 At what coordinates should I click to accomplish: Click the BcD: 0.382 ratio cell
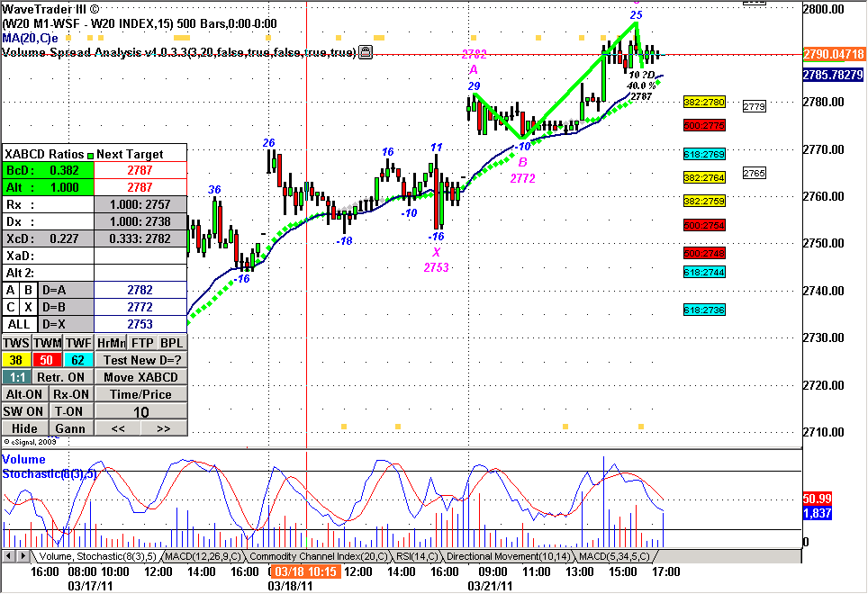coord(48,170)
